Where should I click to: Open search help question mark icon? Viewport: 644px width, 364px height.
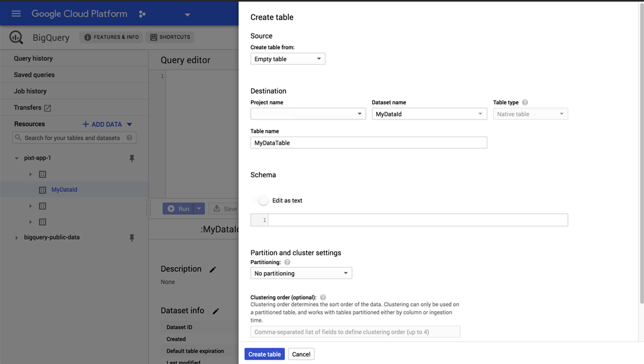[x=130, y=138]
